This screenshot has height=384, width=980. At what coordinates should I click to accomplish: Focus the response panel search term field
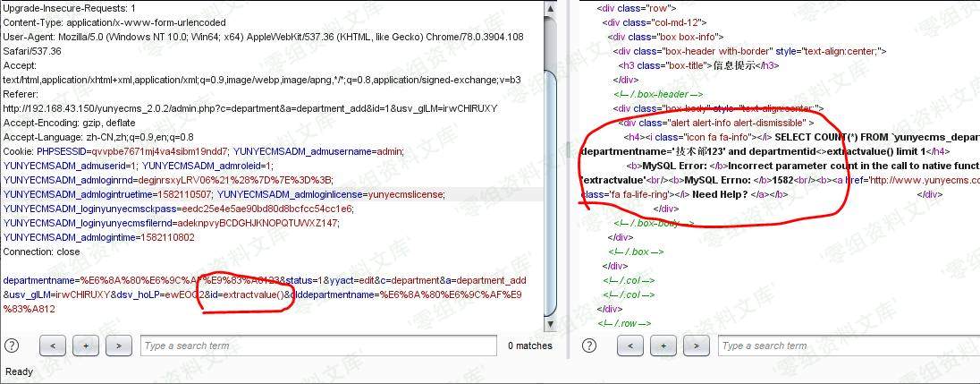(845, 346)
